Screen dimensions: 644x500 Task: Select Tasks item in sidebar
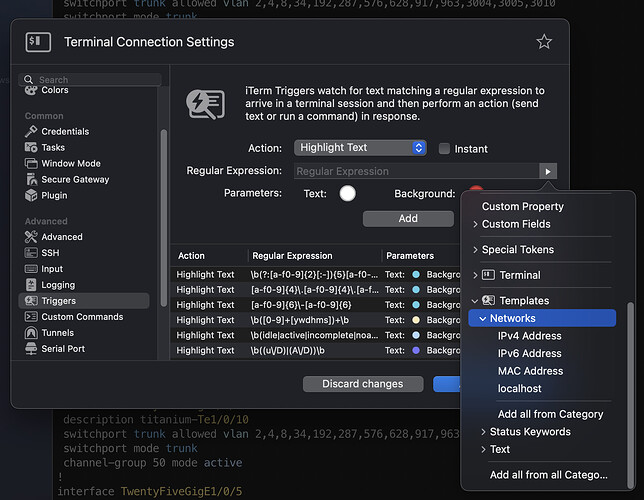(53, 147)
